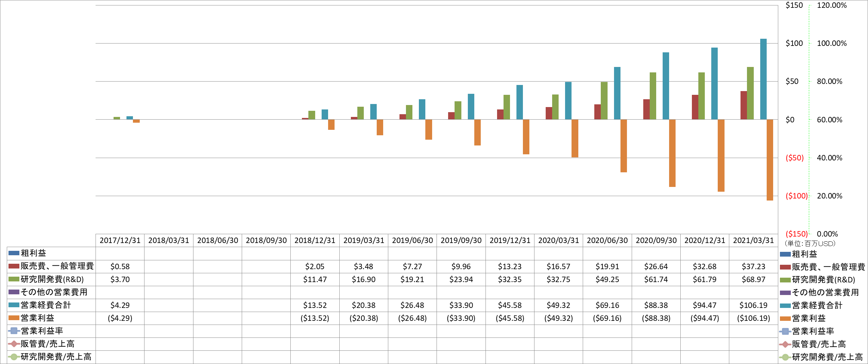
Task: Click the 粗利益 swatch in right legend
Action: (785, 254)
